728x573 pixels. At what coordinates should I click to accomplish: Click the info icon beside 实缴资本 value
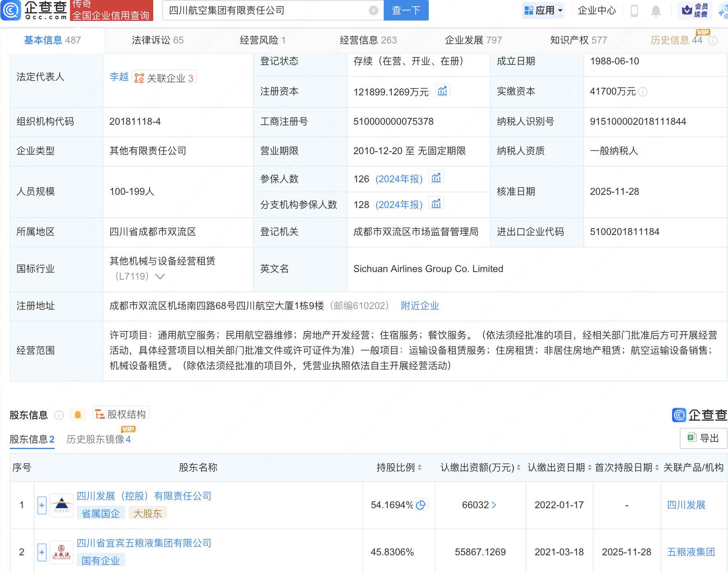click(x=643, y=92)
